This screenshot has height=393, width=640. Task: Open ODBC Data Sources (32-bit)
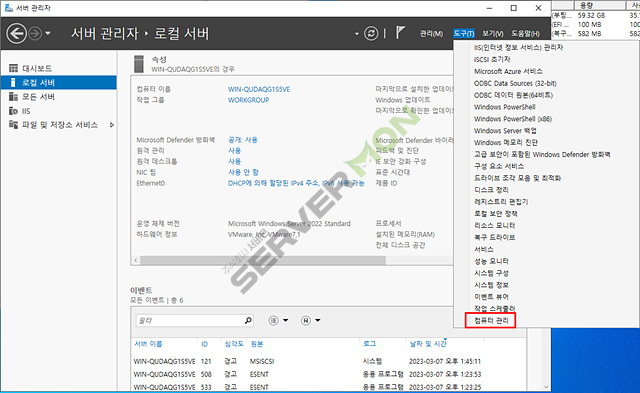point(515,83)
